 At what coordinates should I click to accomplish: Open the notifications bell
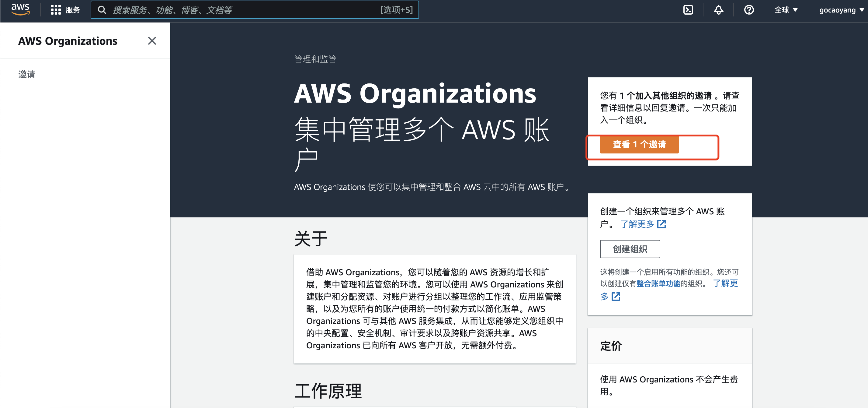point(718,10)
